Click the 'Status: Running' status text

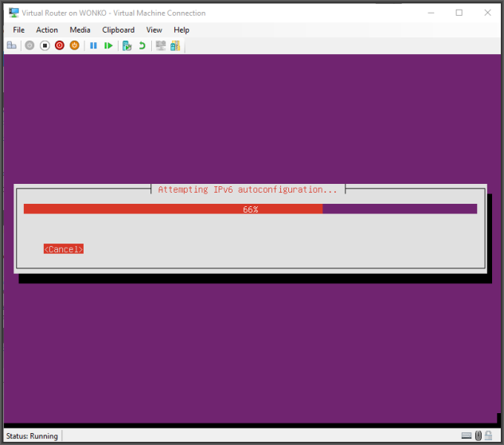(32, 436)
